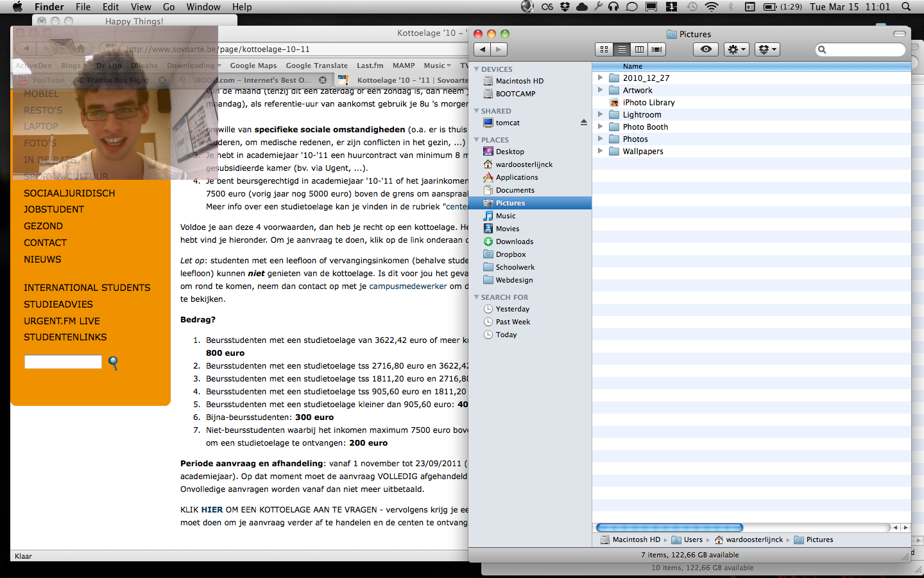
Task: Open INTERNATIONAL STUDENTS link on webpage
Action: (87, 288)
